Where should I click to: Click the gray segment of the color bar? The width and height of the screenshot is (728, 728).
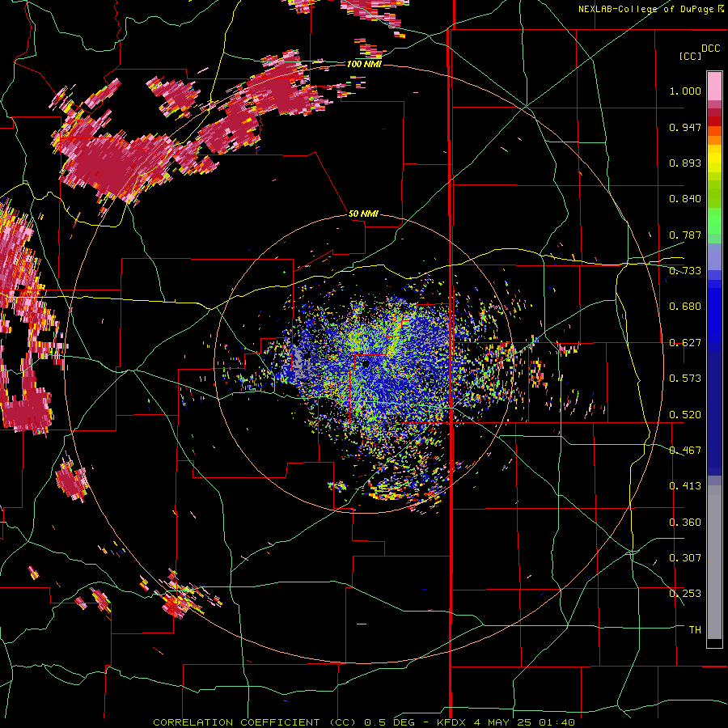(714, 562)
